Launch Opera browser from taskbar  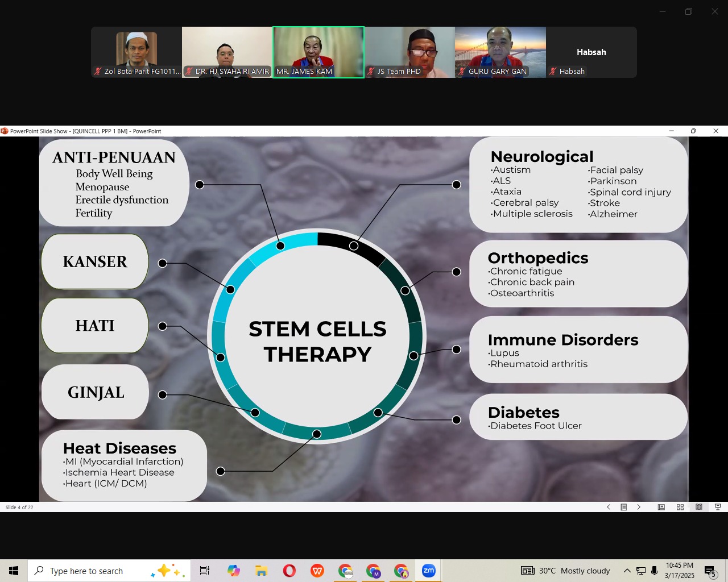pyautogui.click(x=289, y=571)
